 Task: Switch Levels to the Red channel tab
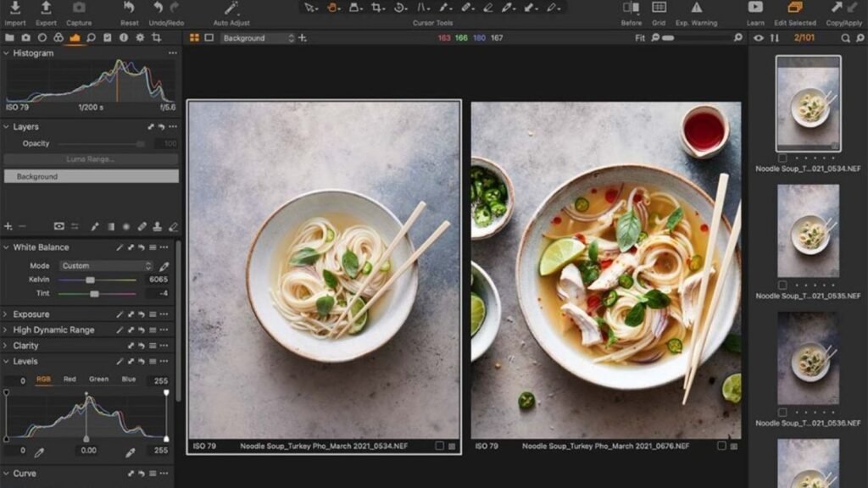(70, 380)
